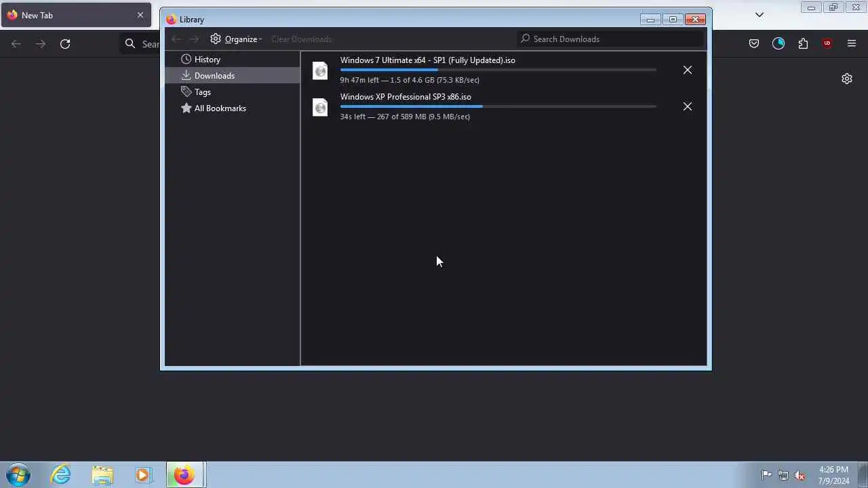The height and width of the screenshot is (488, 868).
Task: Minimize the Library window
Action: point(650,20)
